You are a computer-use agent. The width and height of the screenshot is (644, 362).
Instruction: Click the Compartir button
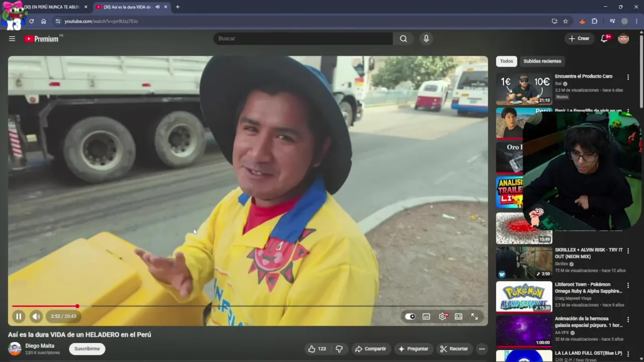(x=370, y=349)
